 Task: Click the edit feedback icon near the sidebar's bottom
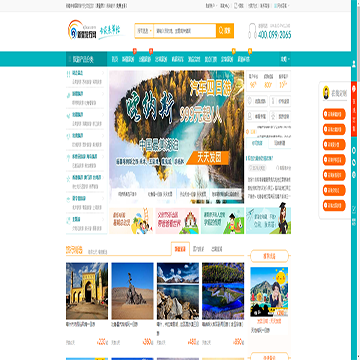(354, 209)
